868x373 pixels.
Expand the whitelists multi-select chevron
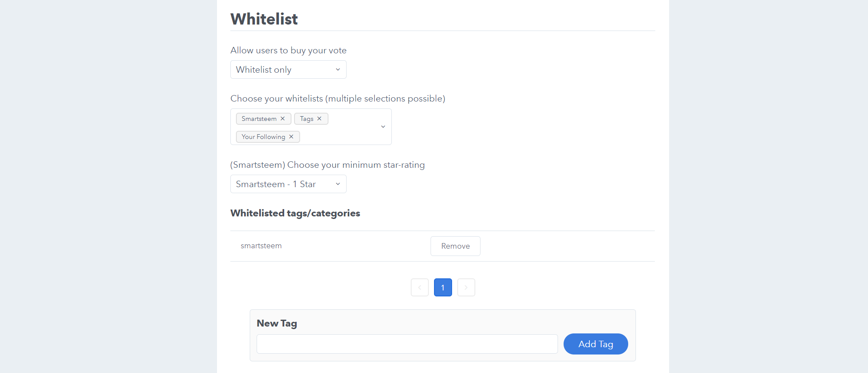[x=383, y=126]
